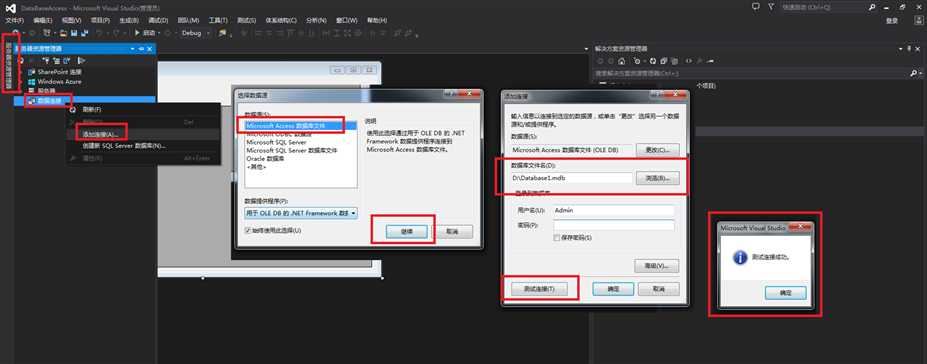Image resolution: width=927 pixels, height=364 pixels.
Task: Click the password input field
Action: (x=614, y=225)
